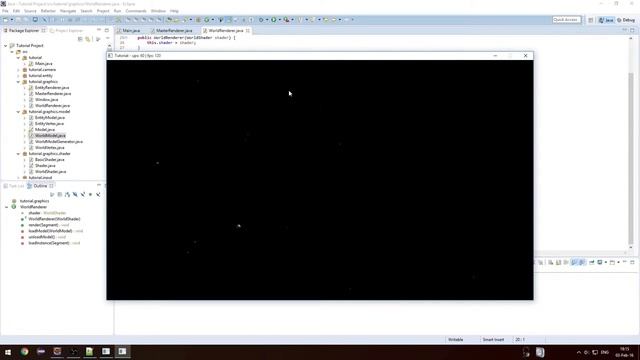This screenshot has width=640, height=360.
Task: Collapse the tutorial.graphics.shader package
Action: pyautogui.click(x=18, y=154)
